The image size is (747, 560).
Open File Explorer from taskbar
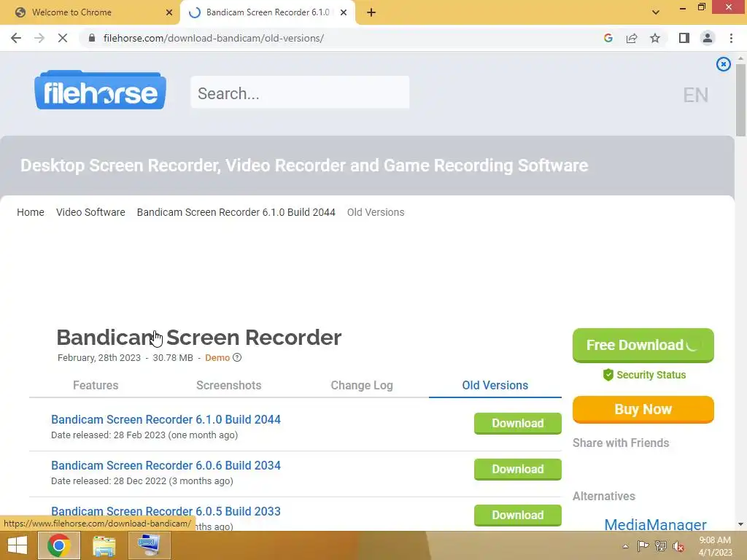pos(104,545)
